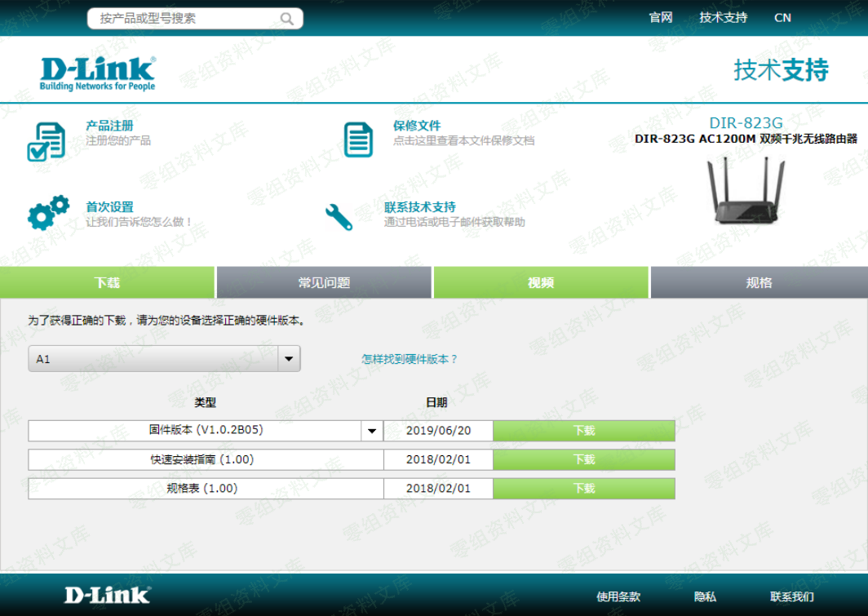Screen dimensions: 868x616
Task: Focus the product or model search field
Action: [x=195, y=19]
